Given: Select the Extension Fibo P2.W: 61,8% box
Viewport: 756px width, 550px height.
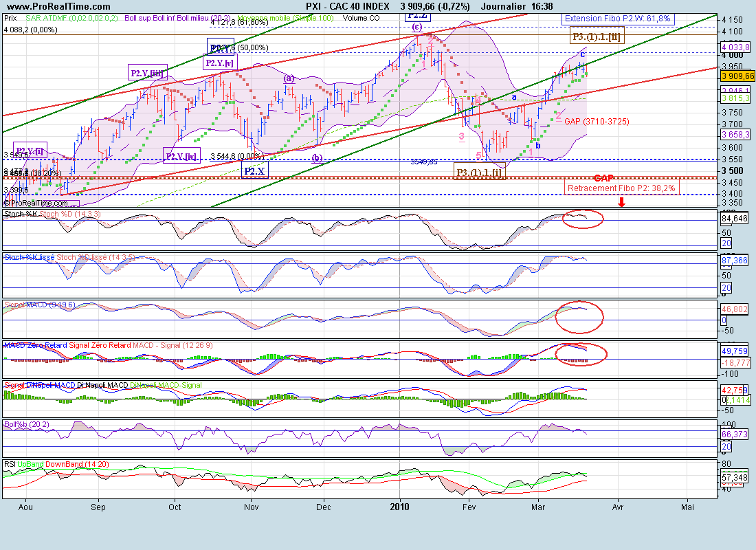Looking at the screenshot, I should [x=618, y=19].
